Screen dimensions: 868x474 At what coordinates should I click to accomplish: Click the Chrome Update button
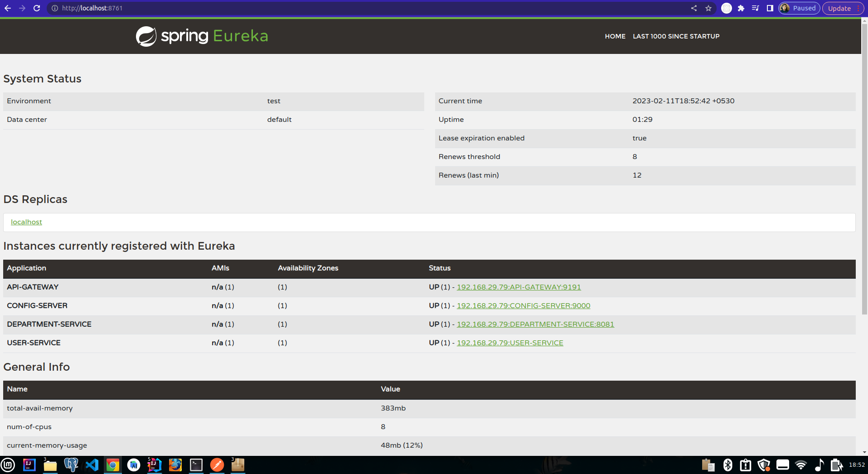tap(843, 8)
